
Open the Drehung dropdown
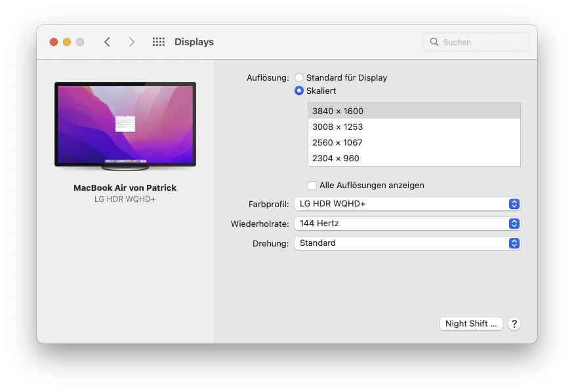coord(407,243)
